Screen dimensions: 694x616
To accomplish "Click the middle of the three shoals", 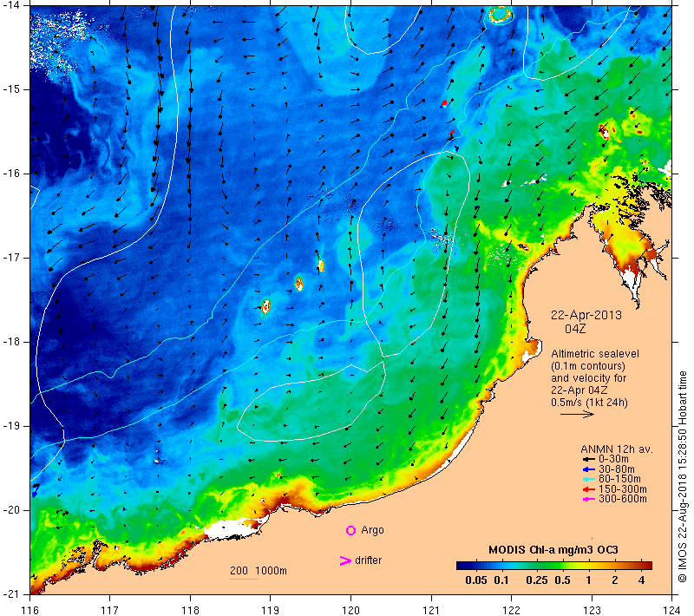I will click(299, 284).
